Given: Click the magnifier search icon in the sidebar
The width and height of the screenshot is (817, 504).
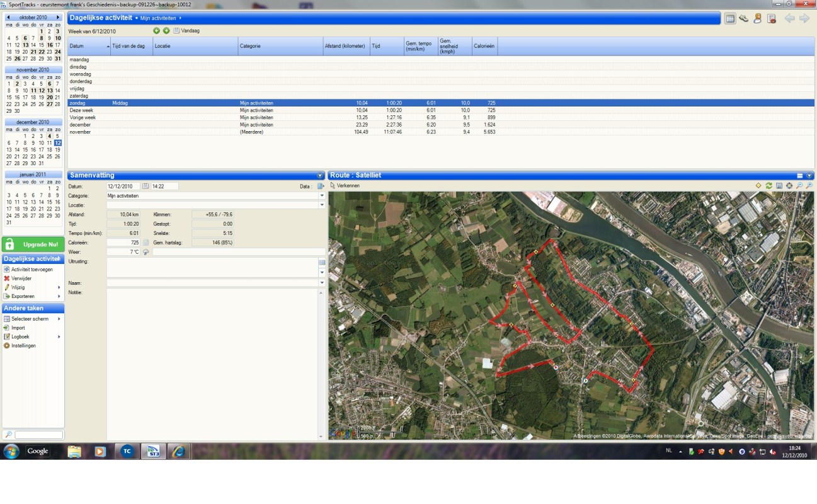Looking at the screenshot, I should click(8, 435).
